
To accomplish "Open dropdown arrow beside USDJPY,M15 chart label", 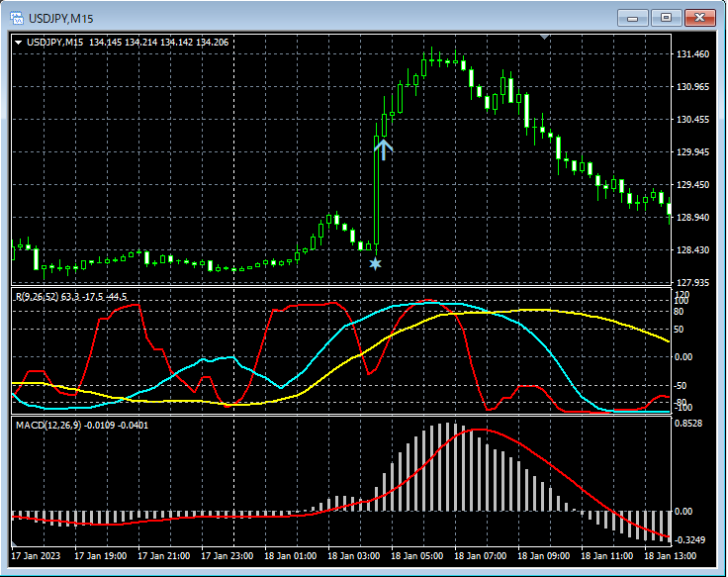I will tap(18, 43).
